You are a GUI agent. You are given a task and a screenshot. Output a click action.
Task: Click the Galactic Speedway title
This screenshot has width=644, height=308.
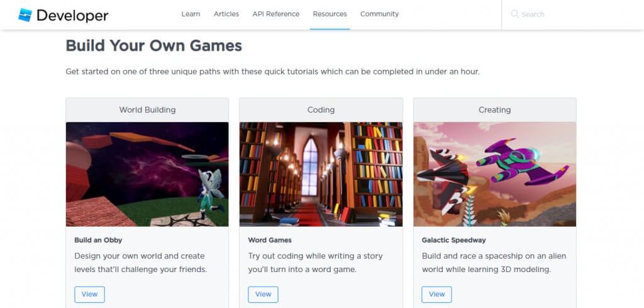(x=453, y=240)
